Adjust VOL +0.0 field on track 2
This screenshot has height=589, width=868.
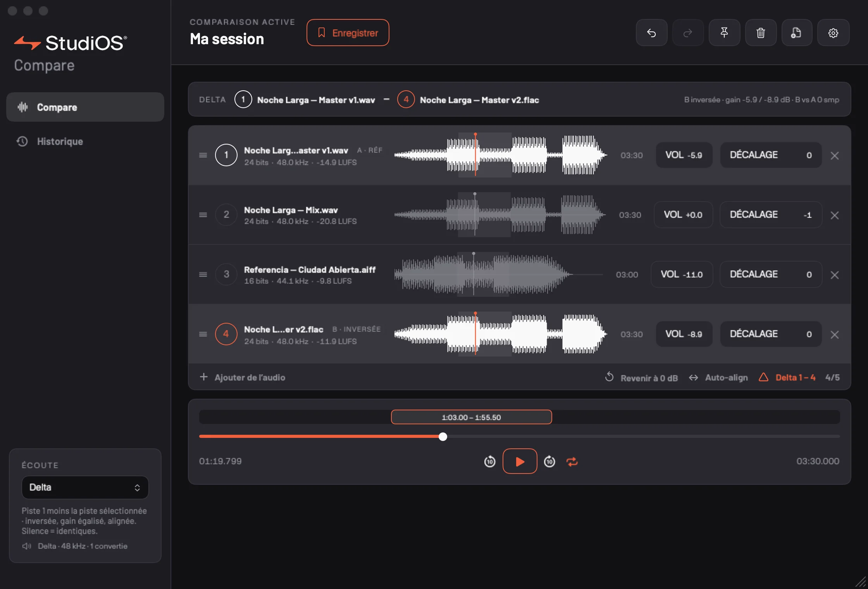tap(683, 215)
